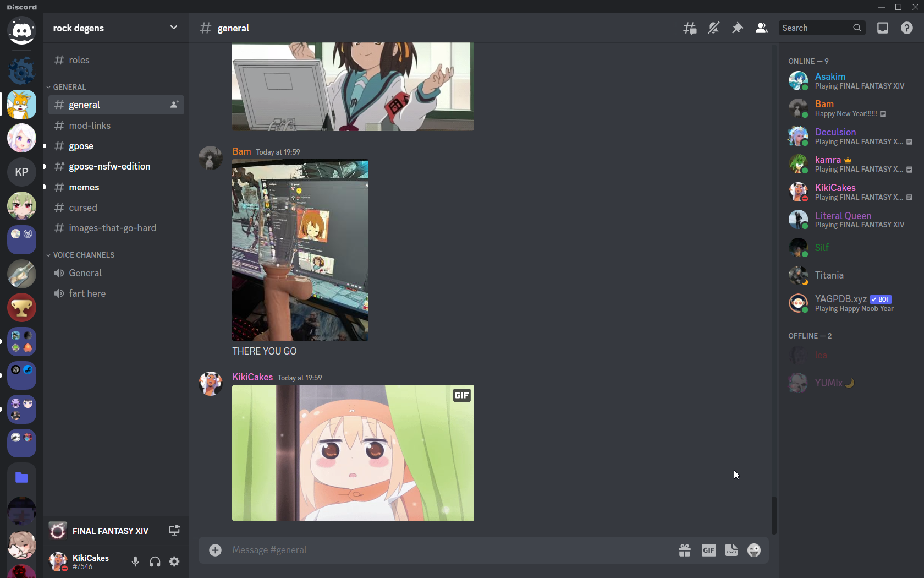Open Discord home direct messages
This screenshot has width=924, height=578.
21,31
